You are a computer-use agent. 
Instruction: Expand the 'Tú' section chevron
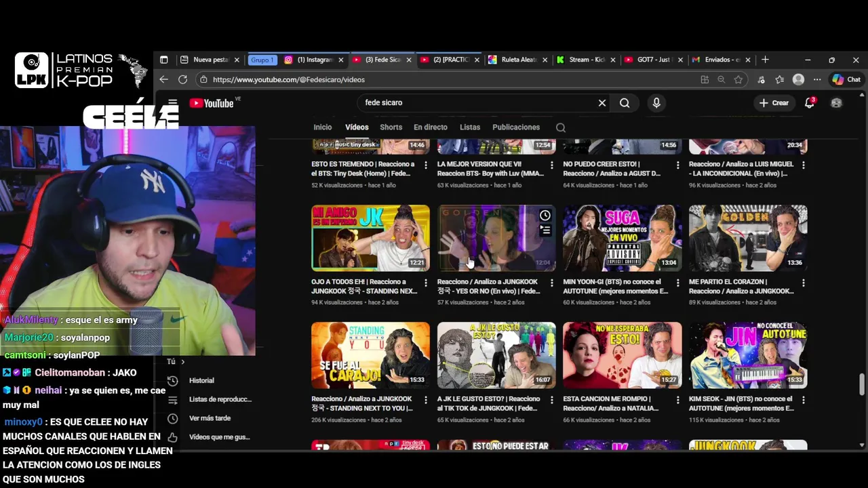tap(182, 362)
